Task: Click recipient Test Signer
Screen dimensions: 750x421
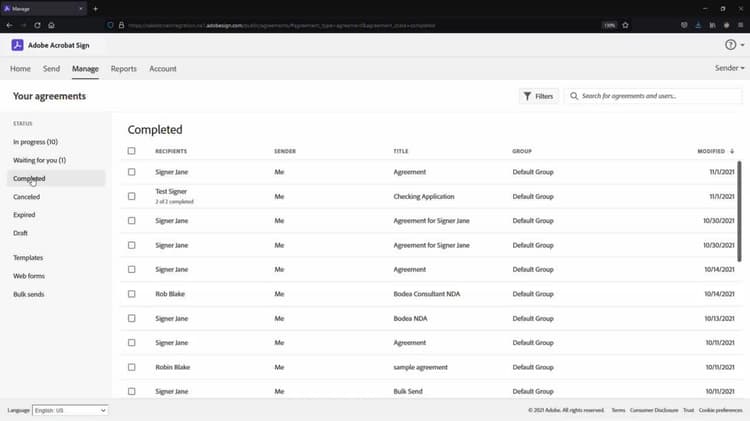Action: point(171,191)
